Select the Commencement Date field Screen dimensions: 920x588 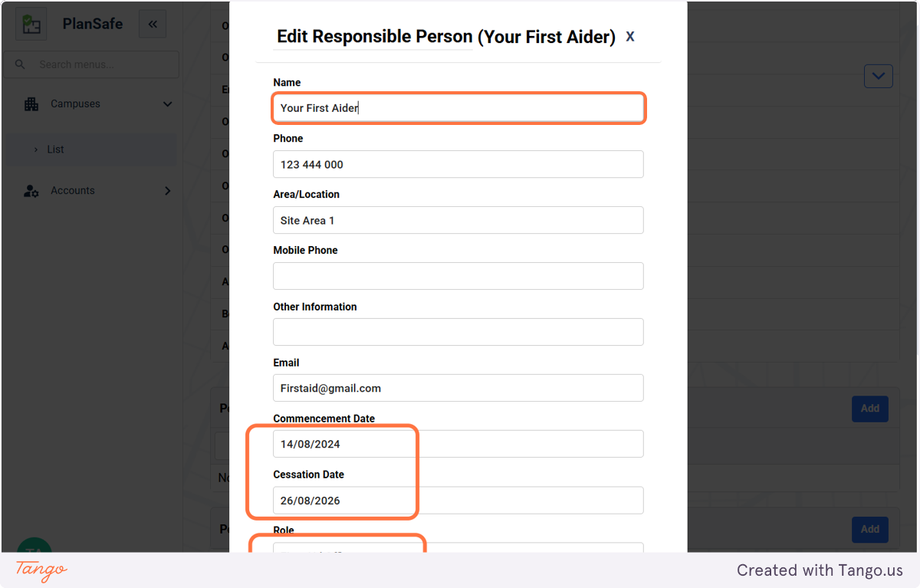coord(458,444)
